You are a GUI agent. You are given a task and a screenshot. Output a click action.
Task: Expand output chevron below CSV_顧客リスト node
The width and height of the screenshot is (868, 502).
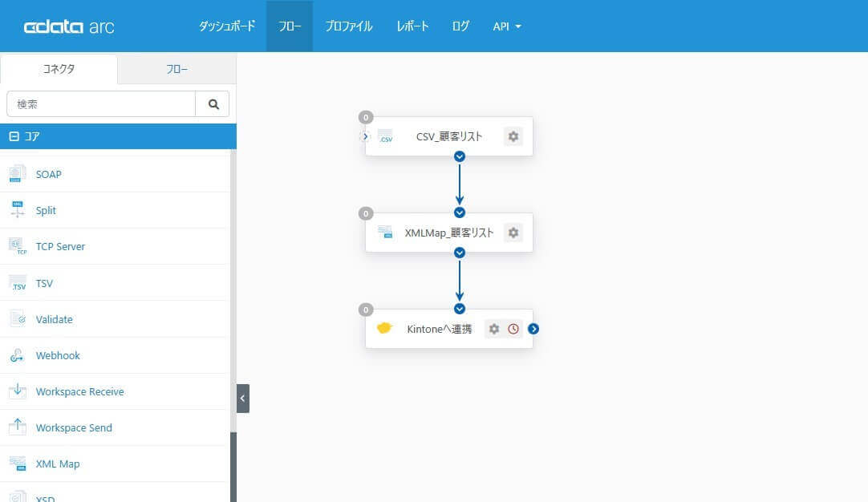tap(459, 156)
